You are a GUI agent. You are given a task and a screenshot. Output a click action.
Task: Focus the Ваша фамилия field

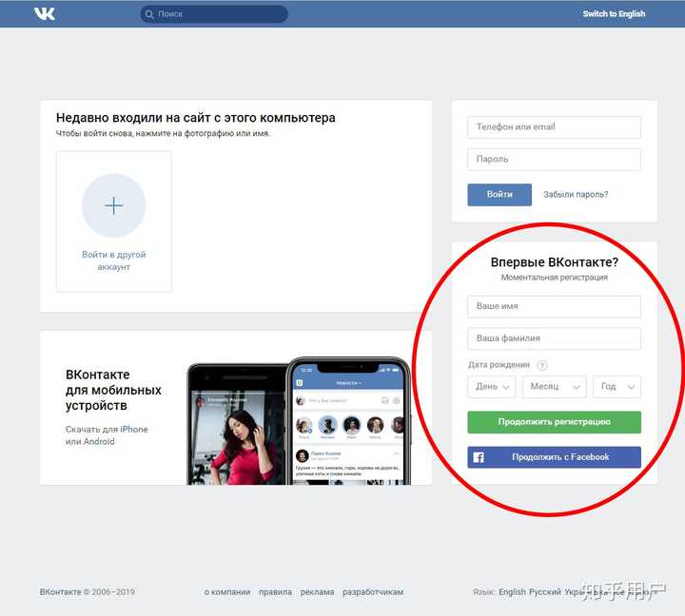tap(554, 338)
